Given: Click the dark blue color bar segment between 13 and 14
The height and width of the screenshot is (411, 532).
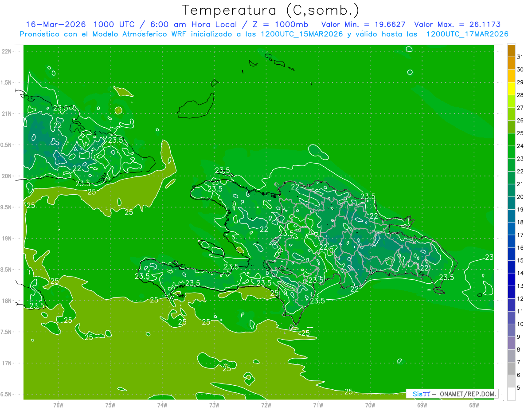Looking at the screenshot, I should tap(511, 279).
